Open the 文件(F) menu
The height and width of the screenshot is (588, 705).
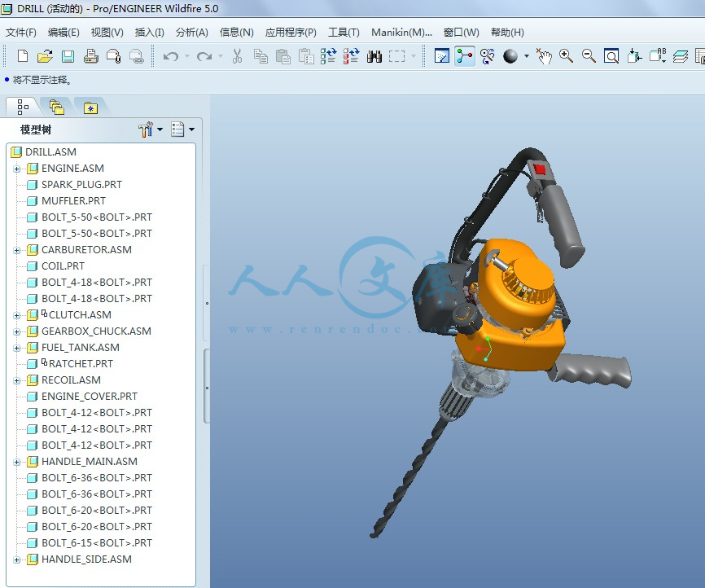(21, 33)
